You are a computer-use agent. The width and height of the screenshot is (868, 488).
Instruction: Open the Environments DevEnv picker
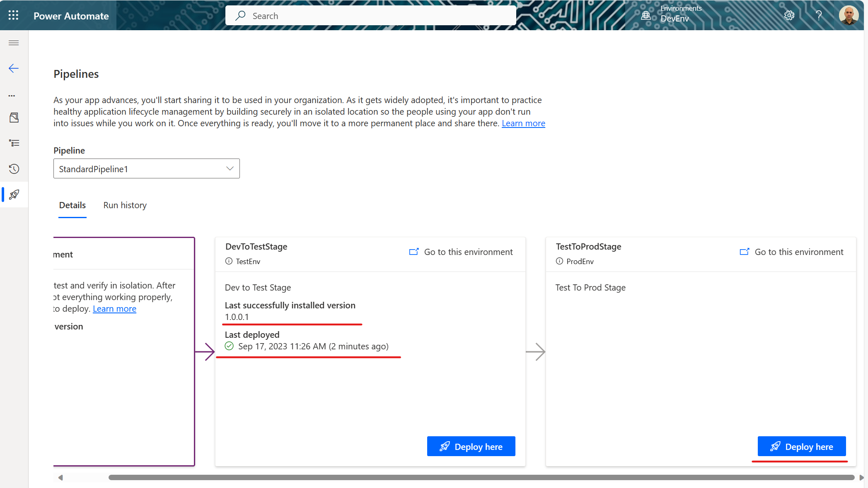pyautogui.click(x=671, y=14)
